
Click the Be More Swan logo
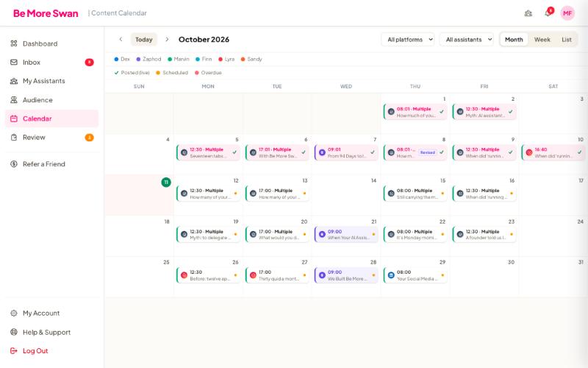click(46, 13)
